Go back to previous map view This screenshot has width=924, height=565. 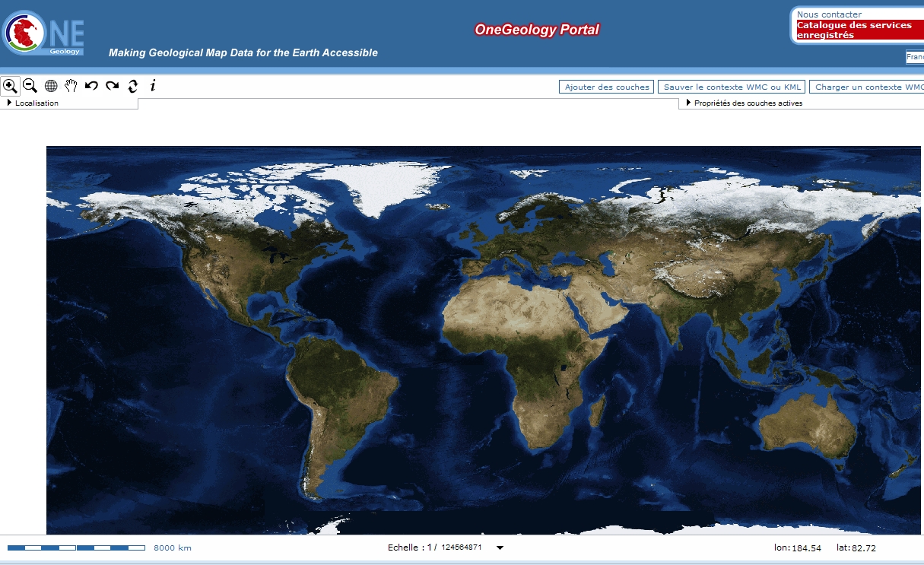click(x=91, y=86)
